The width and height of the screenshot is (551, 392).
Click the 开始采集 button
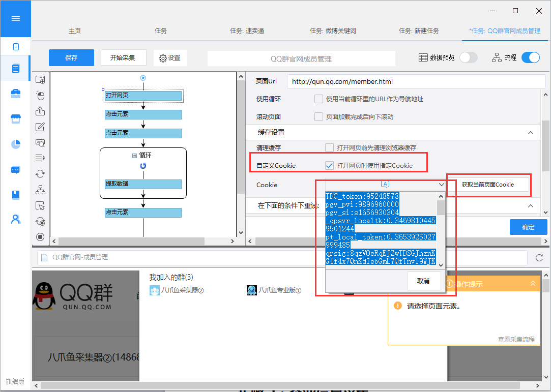point(123,57)
